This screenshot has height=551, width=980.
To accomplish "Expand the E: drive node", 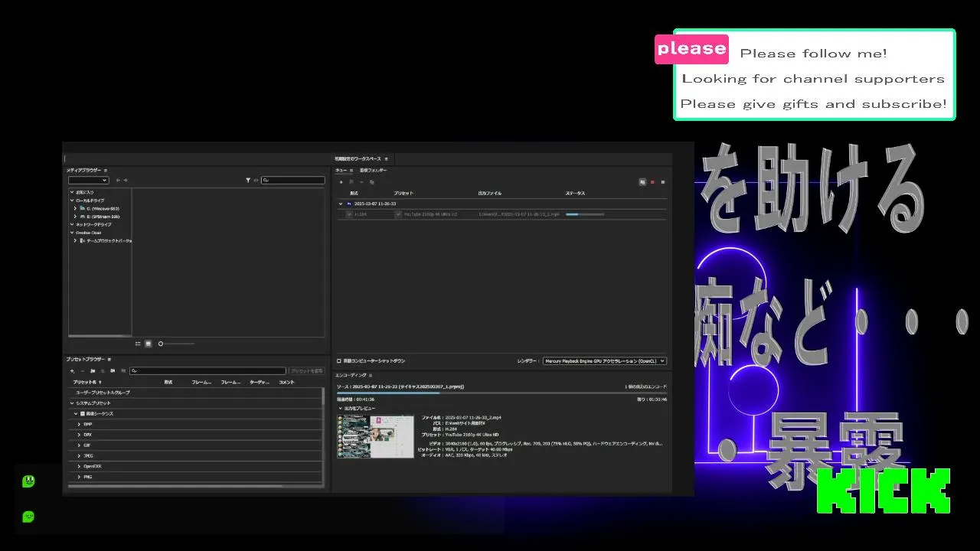I will tap(75, 217).
